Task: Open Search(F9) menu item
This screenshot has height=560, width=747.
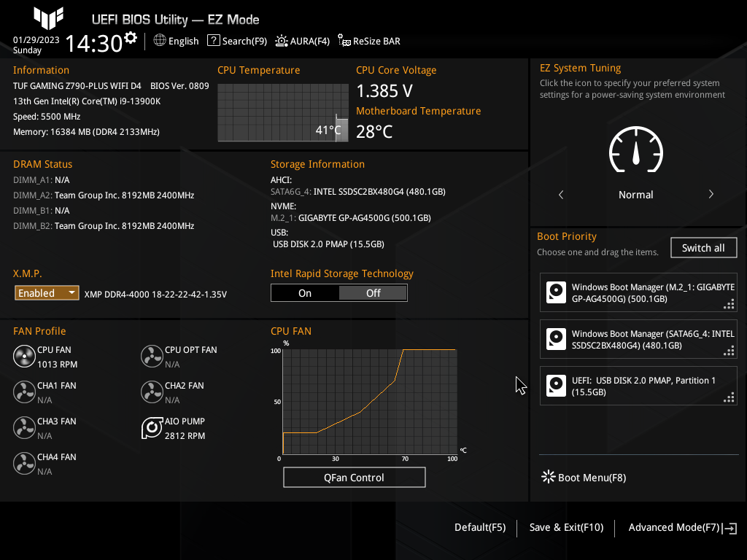Action: pyautogui.click(x=237, y=41)
